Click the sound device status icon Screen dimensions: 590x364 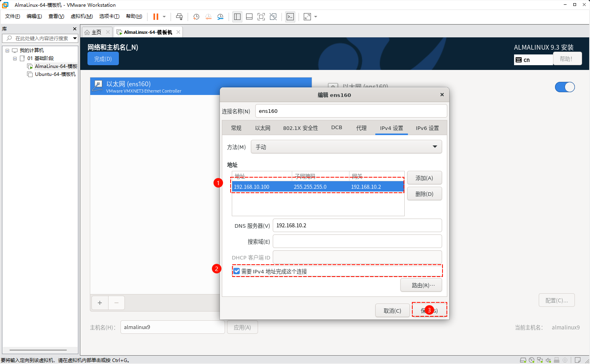coord(548,360)
